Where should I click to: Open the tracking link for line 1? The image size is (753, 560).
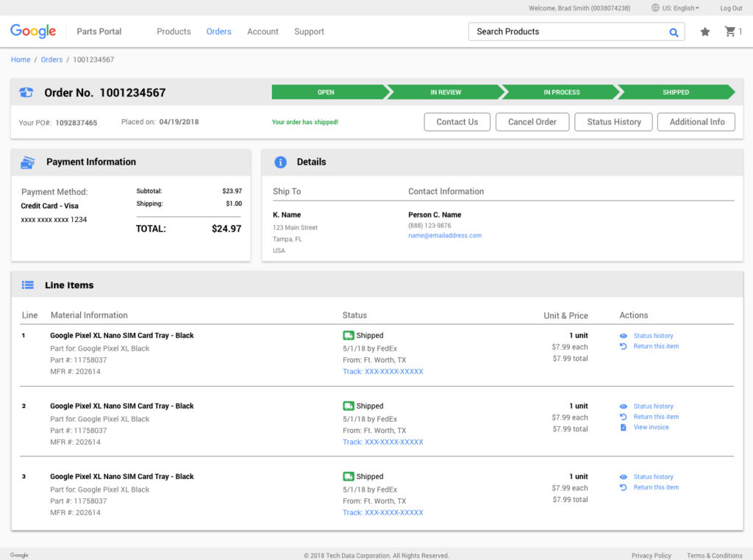point(382,371)
